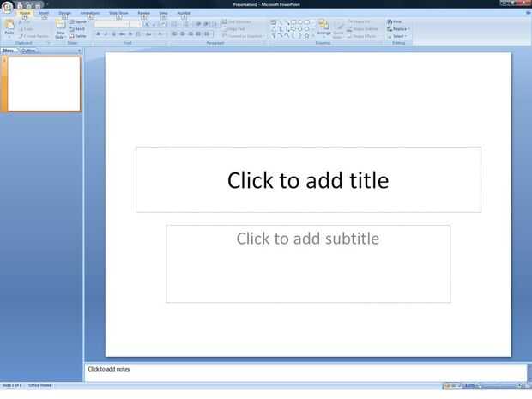Click the Quick Styles icon

[x=338, y=30]
